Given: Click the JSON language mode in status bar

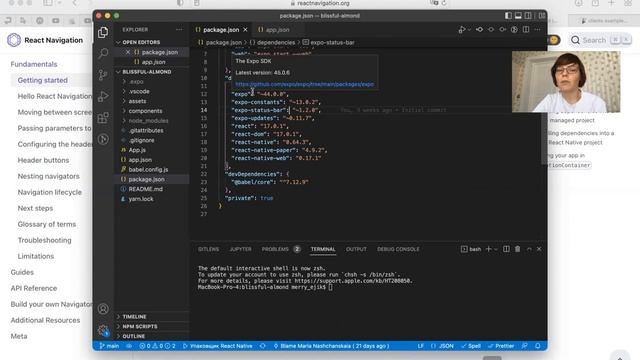Looking at the screenshot, I should point(446,346).
